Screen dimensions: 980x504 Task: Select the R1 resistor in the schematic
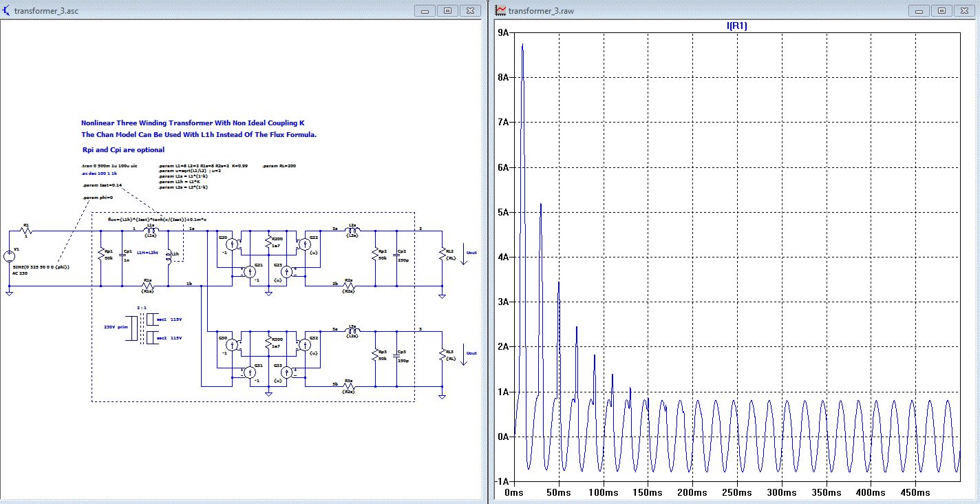(27, 231)
